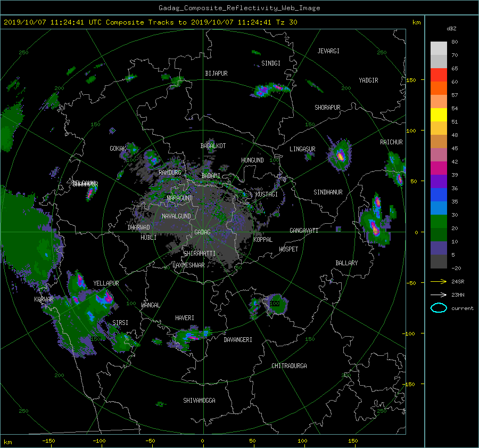Click the storm cell south of BELGAUM label

(92, 192)
